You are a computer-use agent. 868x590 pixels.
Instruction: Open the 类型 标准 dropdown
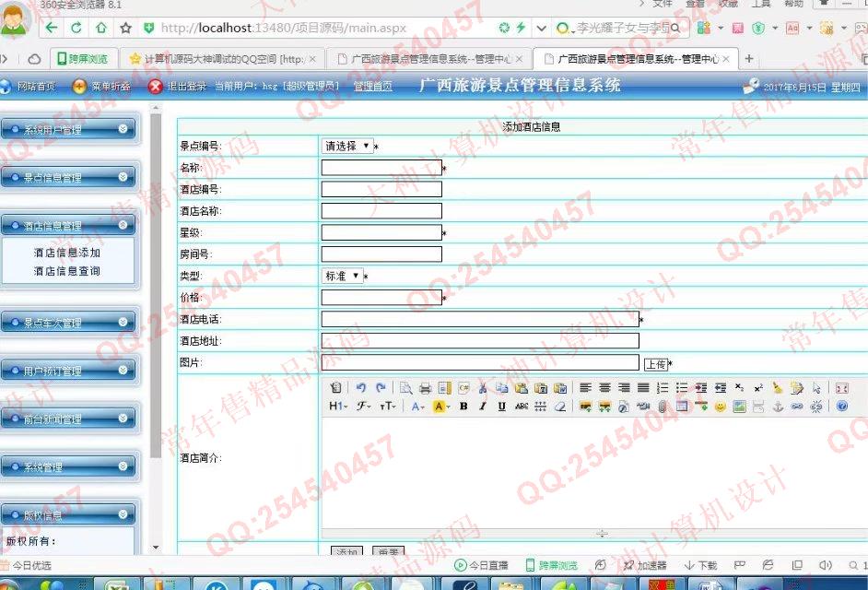point(343,276)
